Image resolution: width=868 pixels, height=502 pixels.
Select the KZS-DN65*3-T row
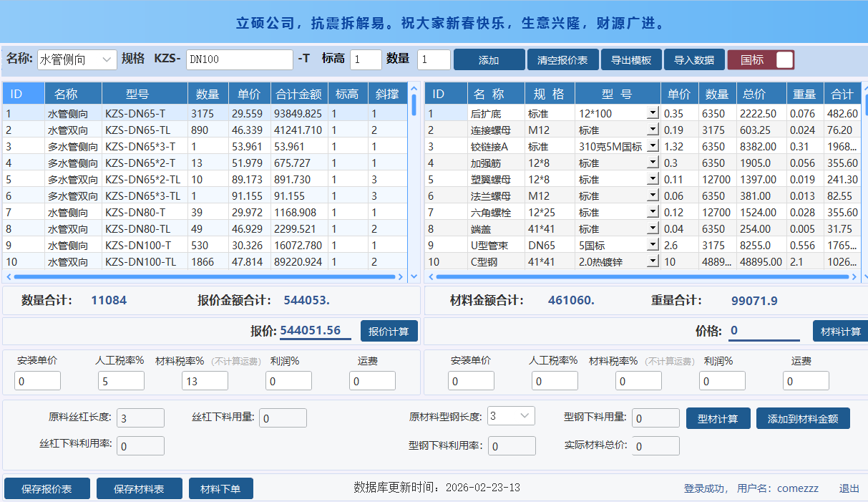click(205, 146)
